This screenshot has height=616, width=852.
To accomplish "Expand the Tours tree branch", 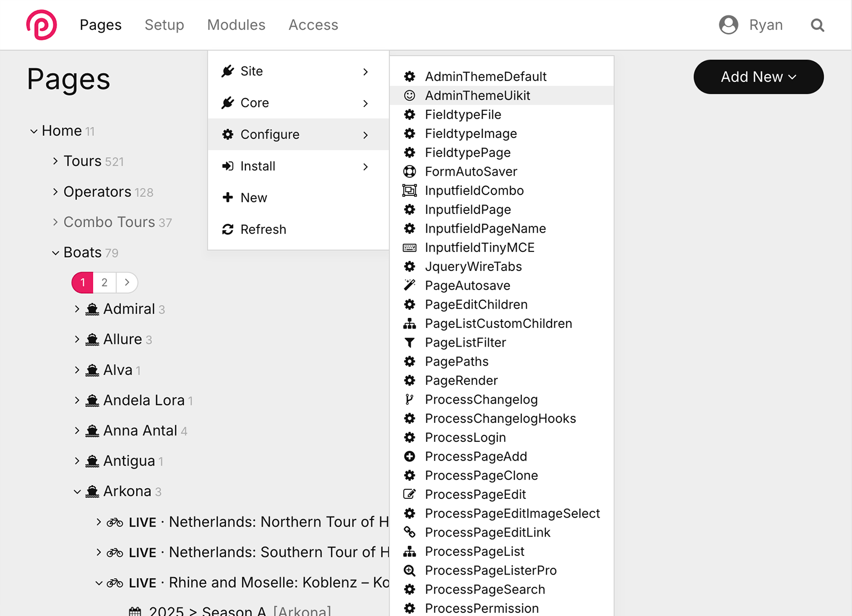I will [x=55, y=161].
